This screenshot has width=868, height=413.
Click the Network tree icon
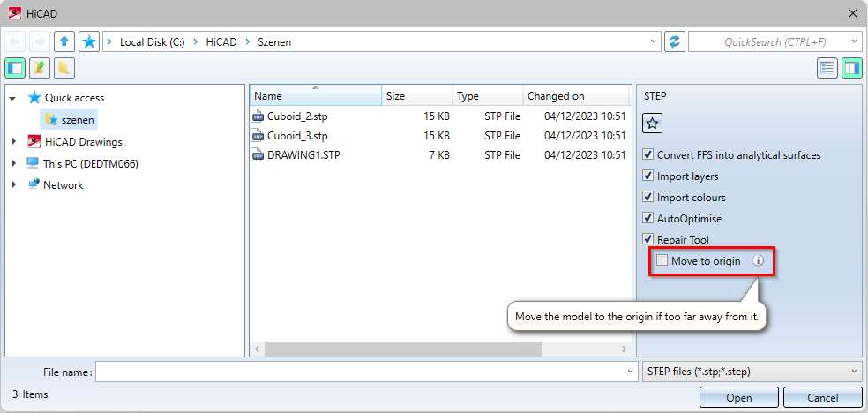pyautogui.click(x=34, y=185)
